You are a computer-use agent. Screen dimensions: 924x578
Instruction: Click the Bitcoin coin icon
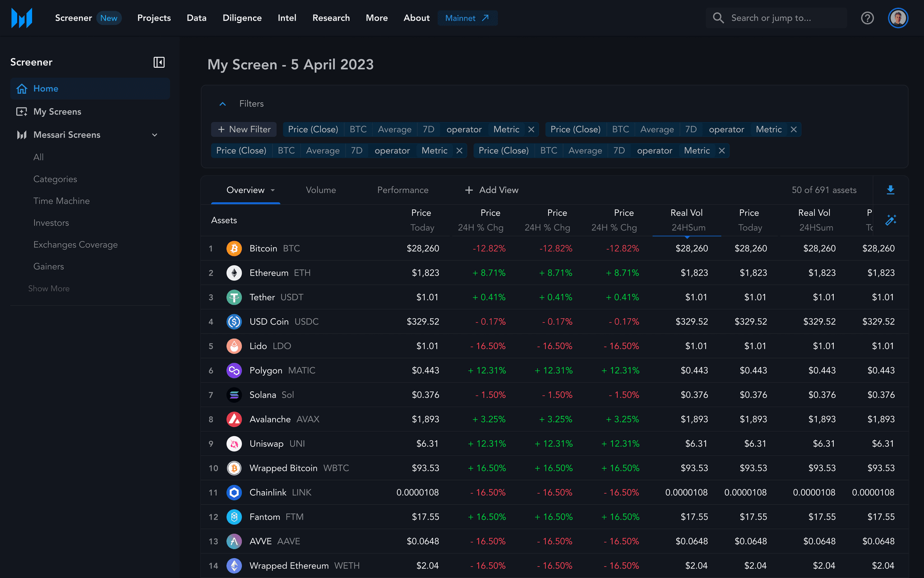point(234,248)
